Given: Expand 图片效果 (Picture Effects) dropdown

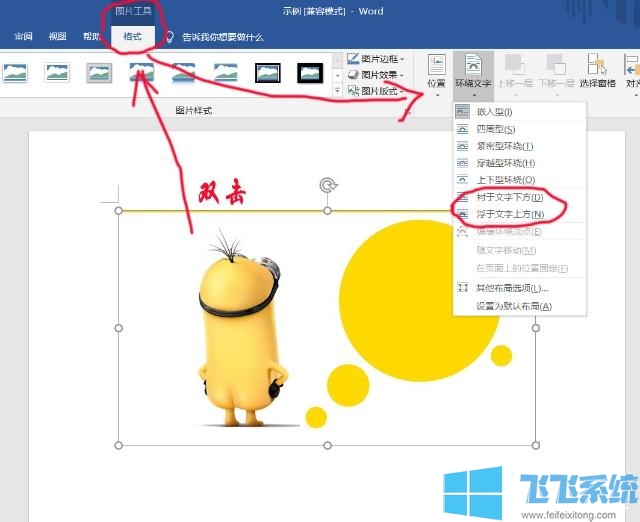Looking at the screenshot, I should [x=379, y=75].
